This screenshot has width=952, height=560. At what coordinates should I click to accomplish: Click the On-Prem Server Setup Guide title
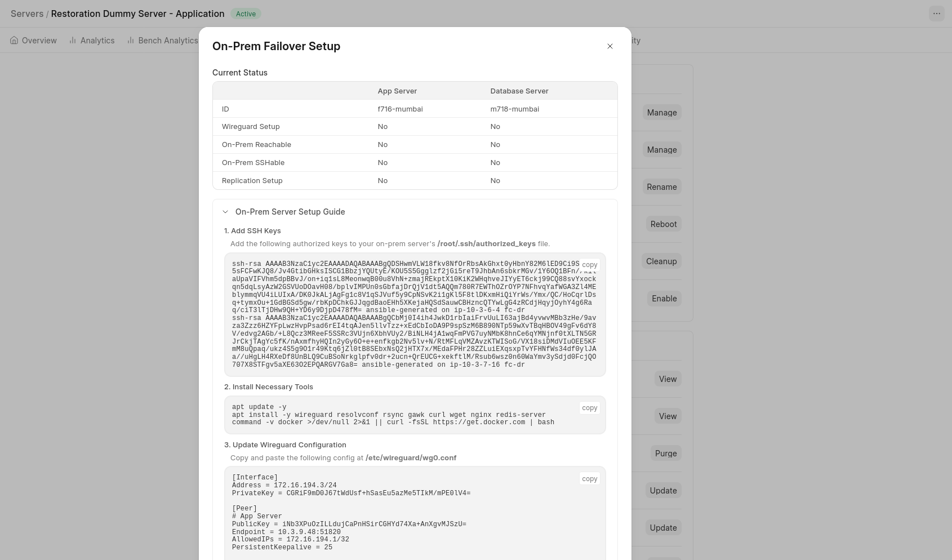[290, 212]
